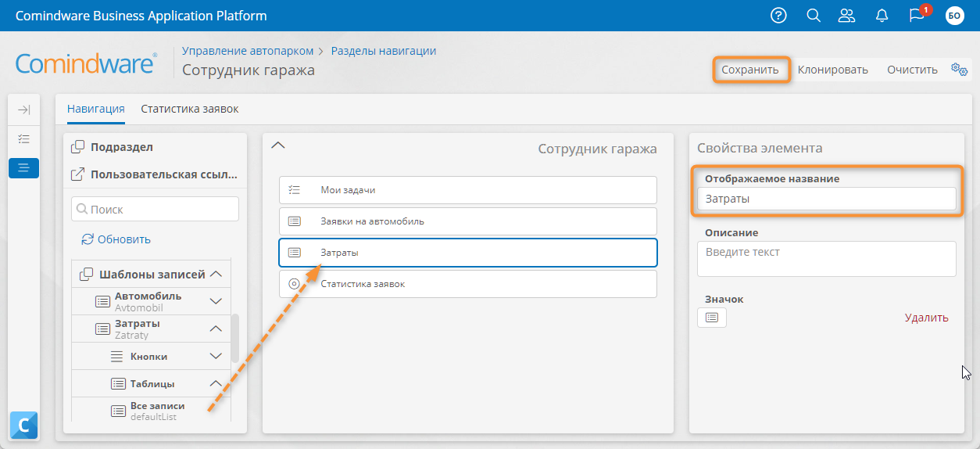Click the refresh icon beside Обновить
980x449 pixels.
88,239
